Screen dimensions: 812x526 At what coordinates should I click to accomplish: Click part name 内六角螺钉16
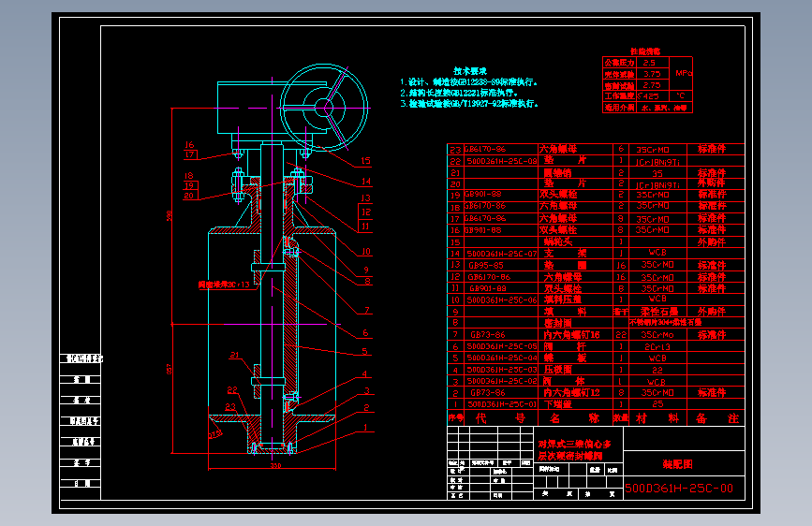pyautogui.click(x=571, y=335)
